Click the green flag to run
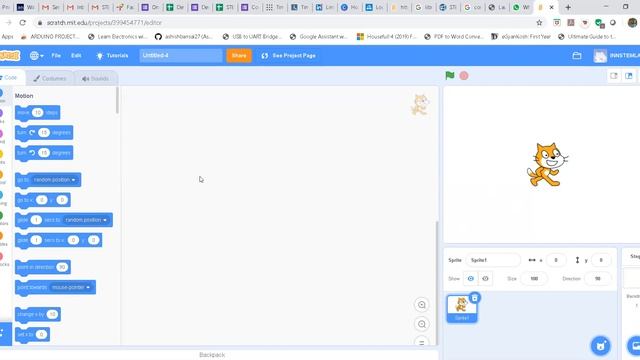 coord(450,76)
